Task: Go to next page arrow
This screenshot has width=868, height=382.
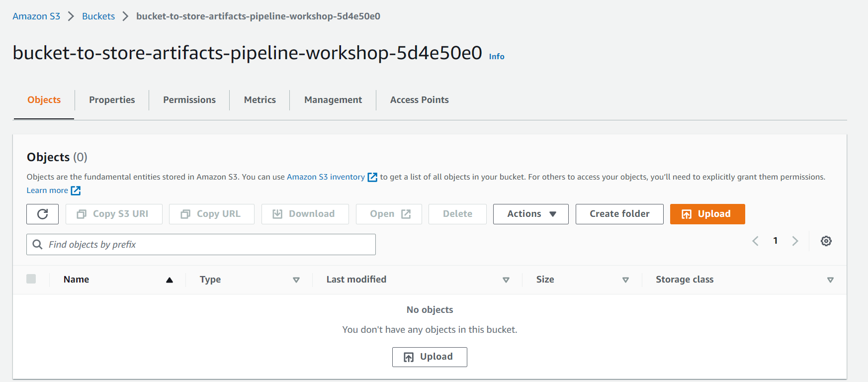Action: [x=795, y=241]
